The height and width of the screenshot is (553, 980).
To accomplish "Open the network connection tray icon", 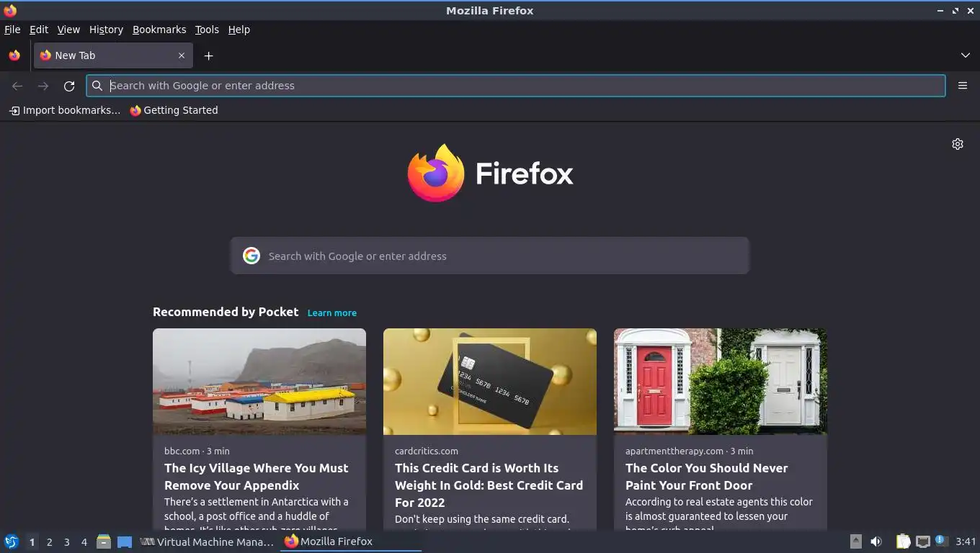I will pyautogui.click(x=922, y=541).
